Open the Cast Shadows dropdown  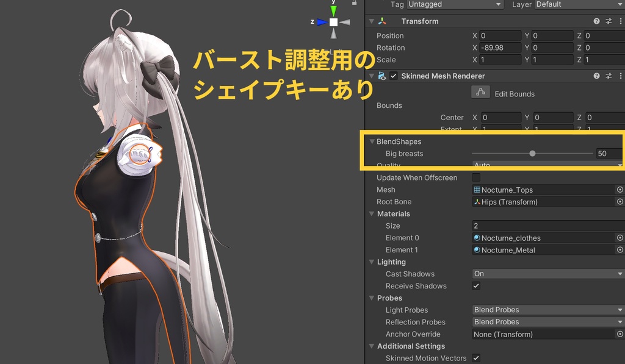(x=548, y=274)
